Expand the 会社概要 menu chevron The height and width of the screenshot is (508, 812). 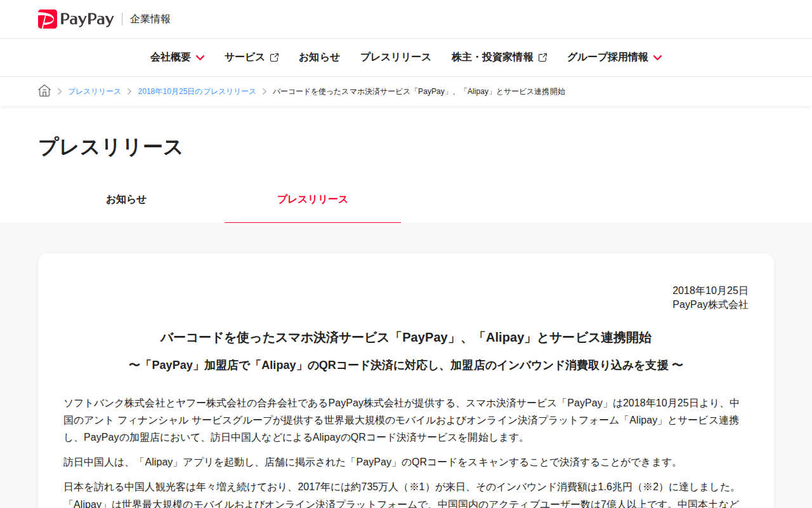click(x=200, y=58)
